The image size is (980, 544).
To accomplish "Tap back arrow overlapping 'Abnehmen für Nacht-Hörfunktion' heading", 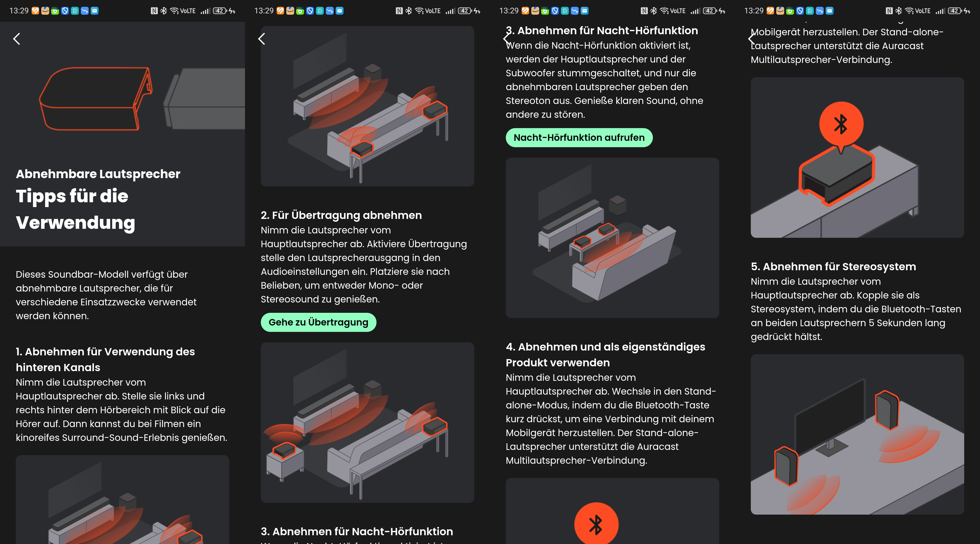I will 506,39.
